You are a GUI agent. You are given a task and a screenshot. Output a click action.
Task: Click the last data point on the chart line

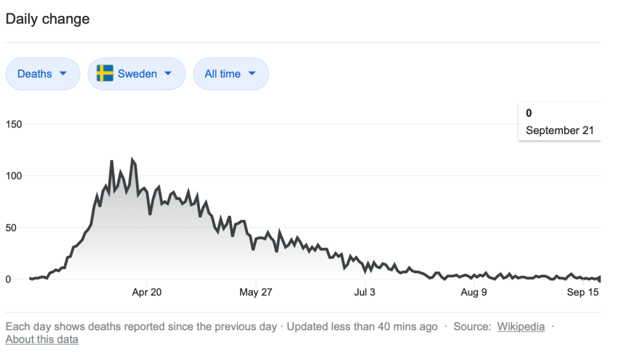599,279
